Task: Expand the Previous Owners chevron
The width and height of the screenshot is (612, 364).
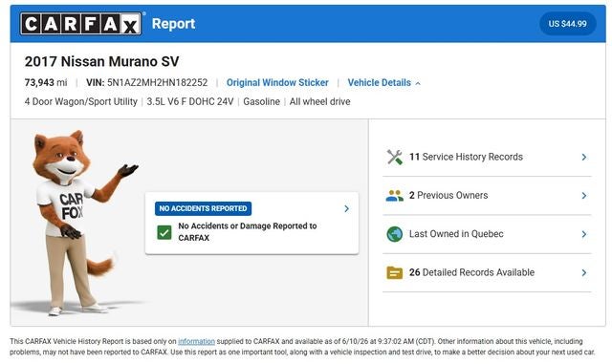Action: (584, 196)
